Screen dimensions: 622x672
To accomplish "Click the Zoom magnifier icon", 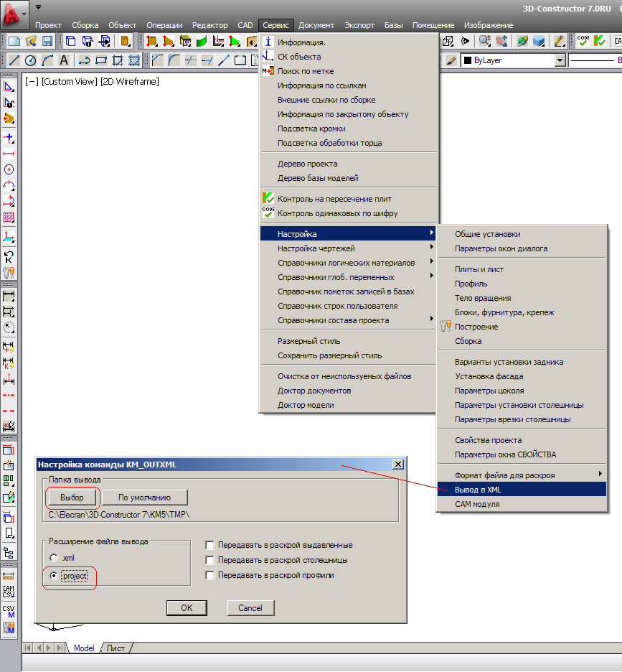I will [485, 41].
